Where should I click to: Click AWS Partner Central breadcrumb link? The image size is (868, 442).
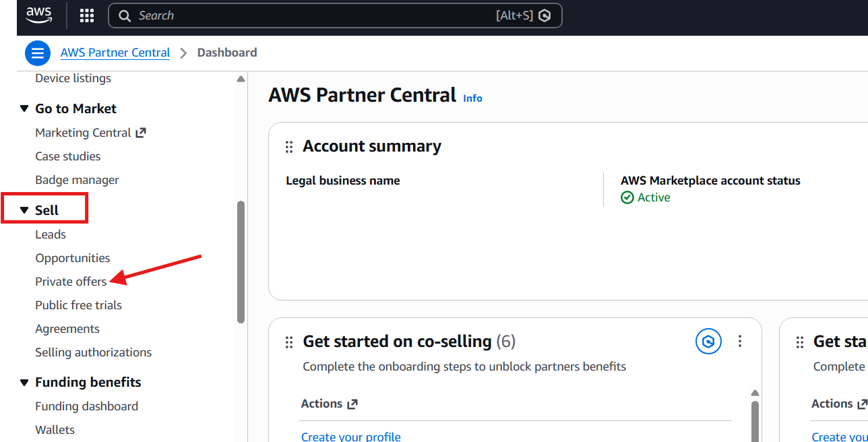115,53
